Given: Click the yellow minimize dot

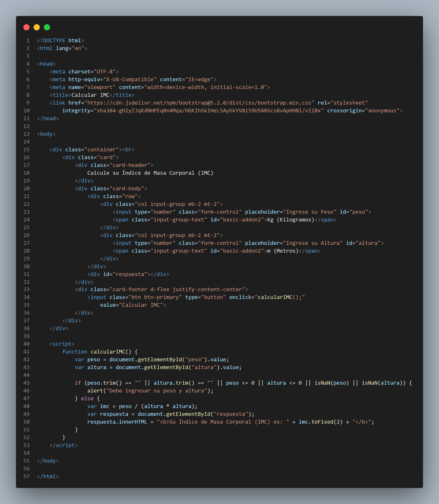Looking at the screenshot, I should 37,27.
